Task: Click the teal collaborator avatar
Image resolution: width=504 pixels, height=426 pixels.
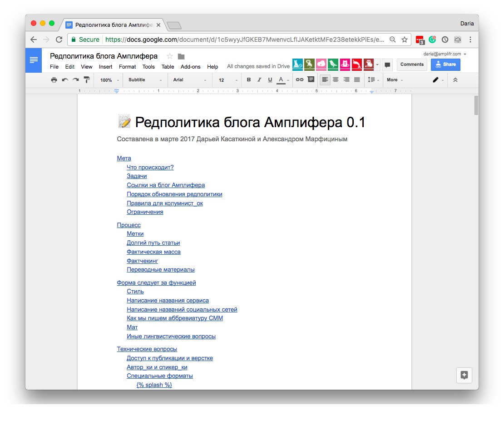Action: coord(298,64)
